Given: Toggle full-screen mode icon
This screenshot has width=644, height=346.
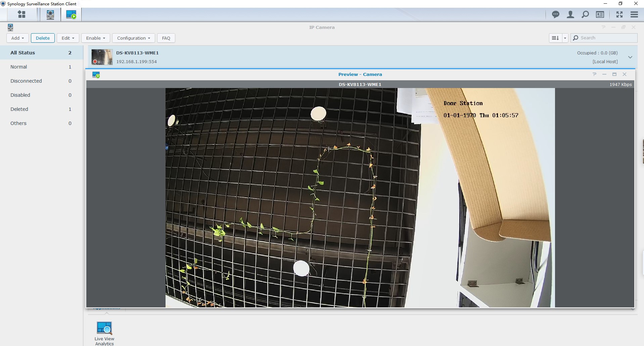Looking at the screenshot, I should click(619, 14).
